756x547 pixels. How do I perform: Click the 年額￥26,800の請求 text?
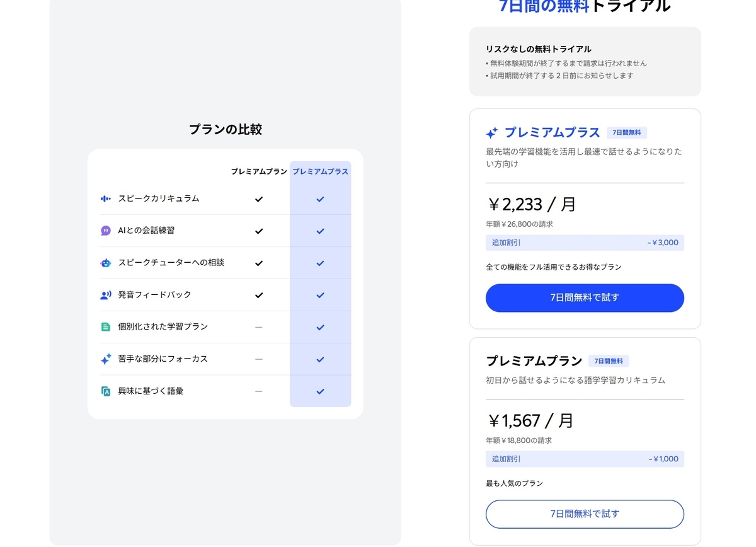(519, 224)
